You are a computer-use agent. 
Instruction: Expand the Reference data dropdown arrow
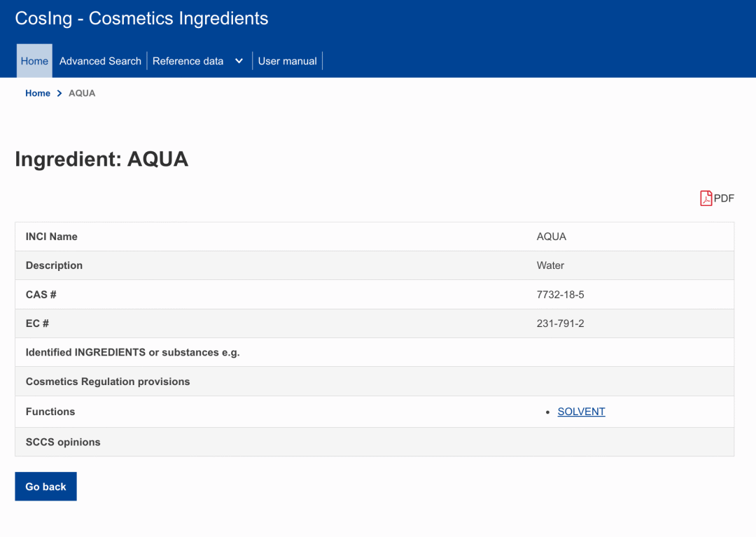coord(239,61)
